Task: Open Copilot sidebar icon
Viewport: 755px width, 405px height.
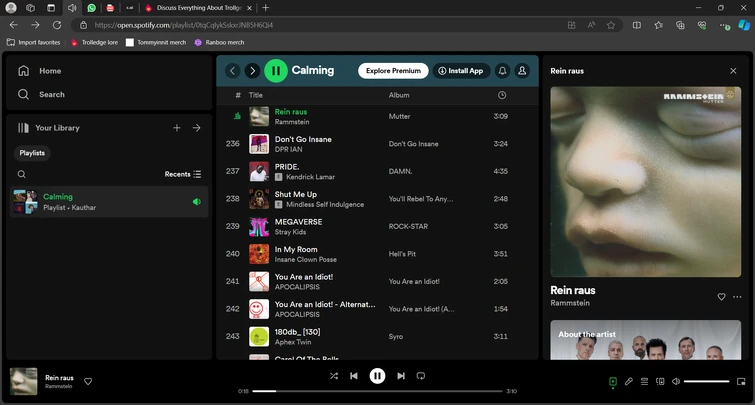Action: pyautogui.click(x=744, y=25)
